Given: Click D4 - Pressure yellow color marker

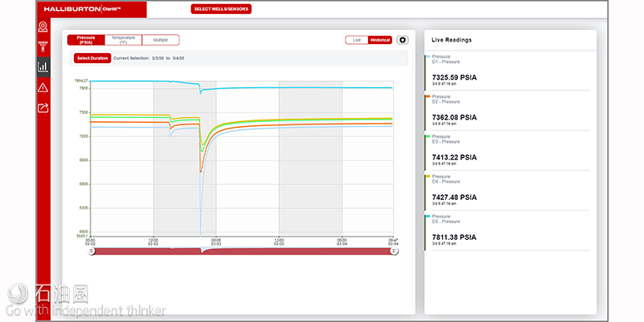Looking at the screenshot, I should tap(428, 176).
